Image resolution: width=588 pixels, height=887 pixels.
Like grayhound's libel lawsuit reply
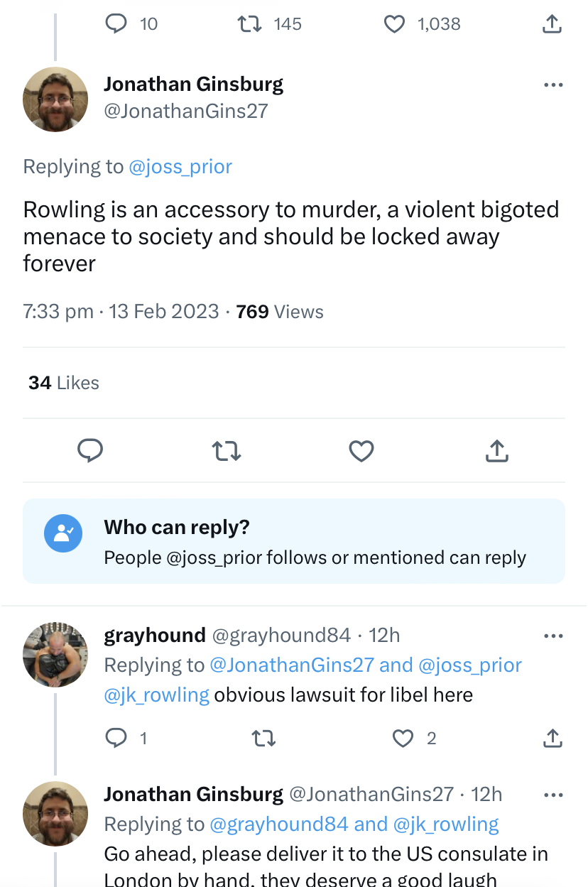(403, 739)
